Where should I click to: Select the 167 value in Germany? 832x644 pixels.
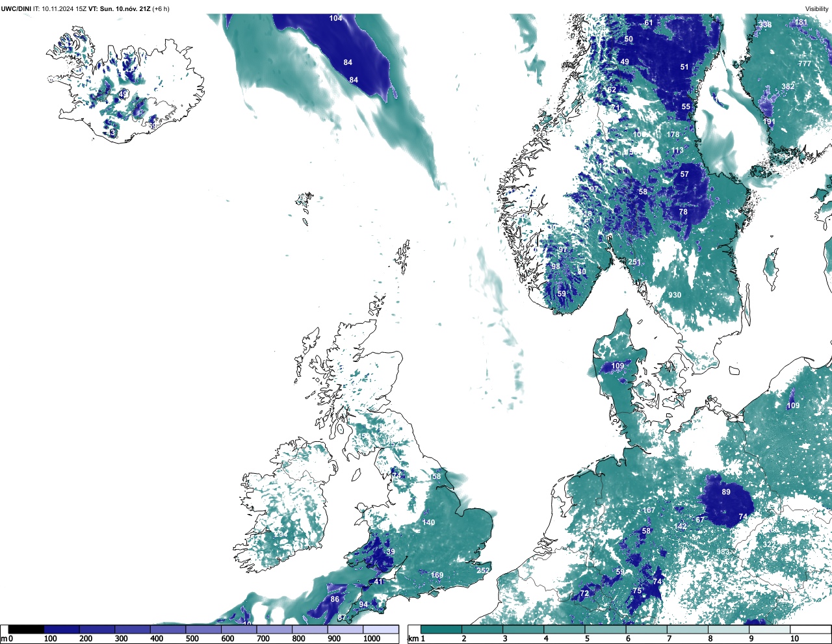click(649, 510)
